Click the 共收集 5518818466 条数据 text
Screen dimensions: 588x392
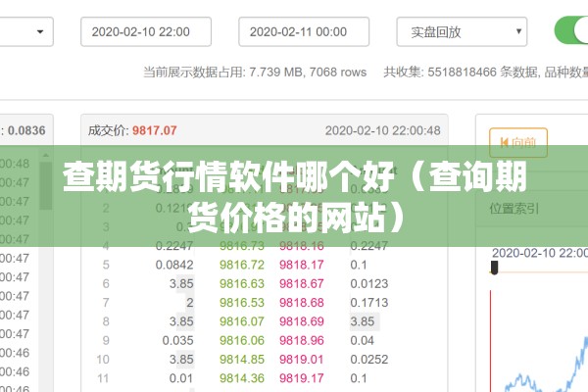click(x=461, y=72)
